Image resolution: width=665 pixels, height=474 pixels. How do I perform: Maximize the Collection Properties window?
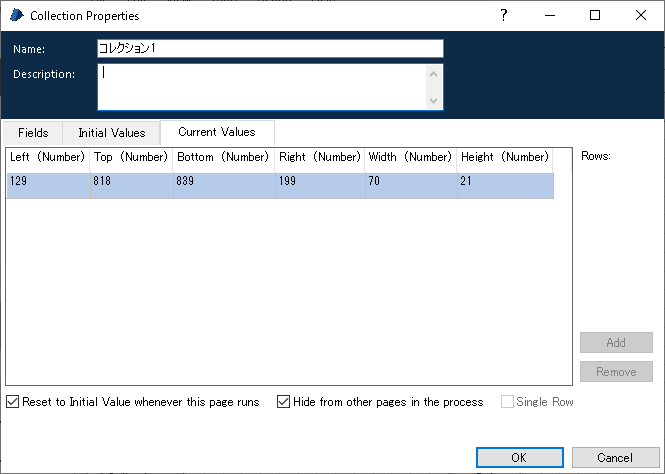pyautogui.click(x=595, y=15)
